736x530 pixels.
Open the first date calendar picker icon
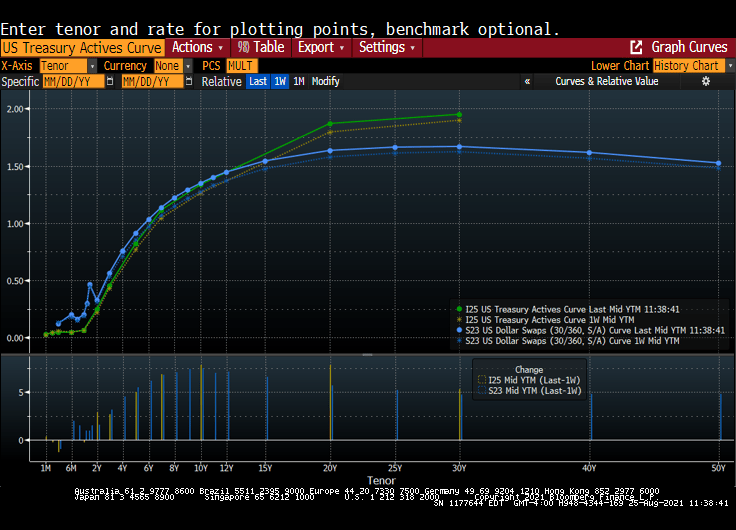tap(109, 82)
